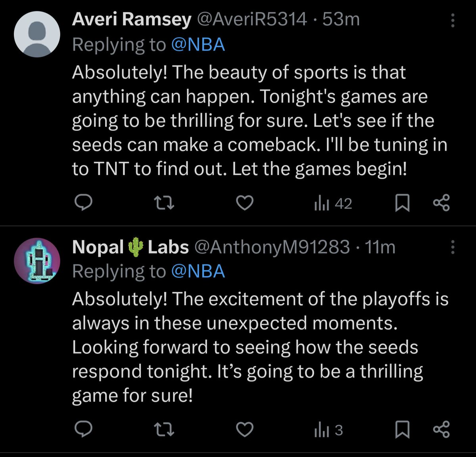Image resolution: width=476 pixels, height=457 pixels.
Task: Bookmark the Nopal Labs tweet
Action: coord(402,430)
